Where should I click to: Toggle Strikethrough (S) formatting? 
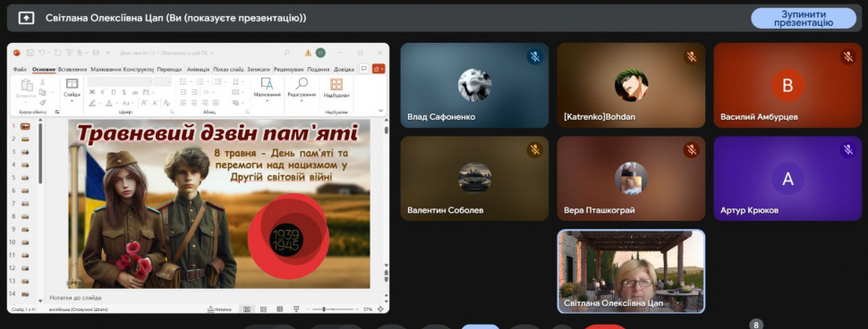coord(124,92)
